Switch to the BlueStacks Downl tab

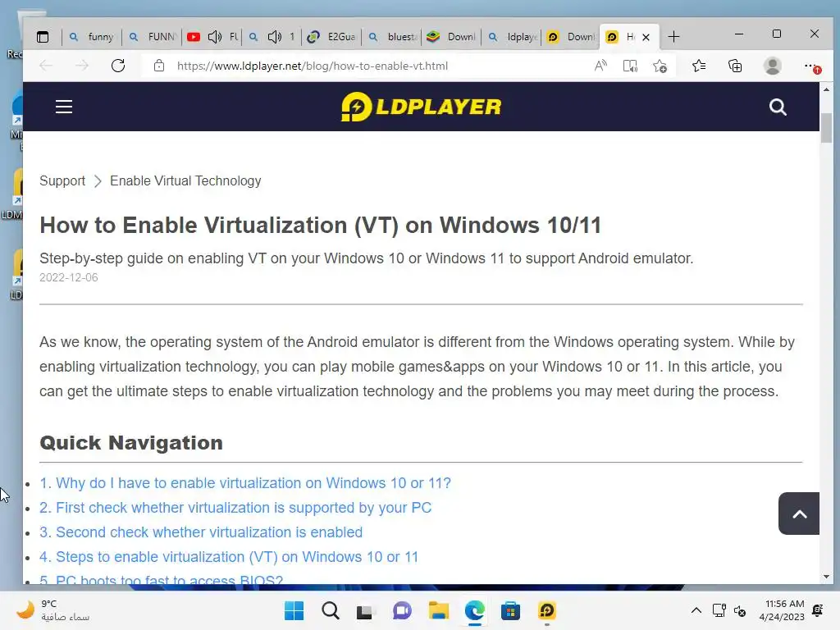click(x=452, y=37)
